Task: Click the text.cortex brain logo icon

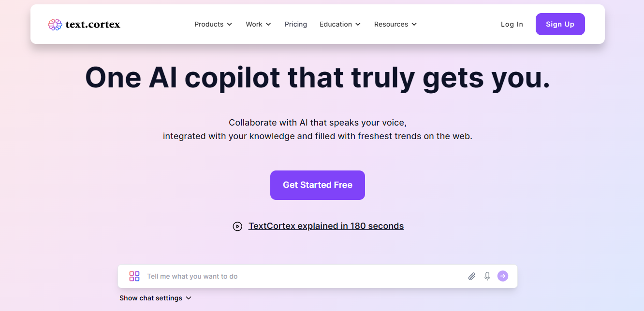Action: (55, 24)
